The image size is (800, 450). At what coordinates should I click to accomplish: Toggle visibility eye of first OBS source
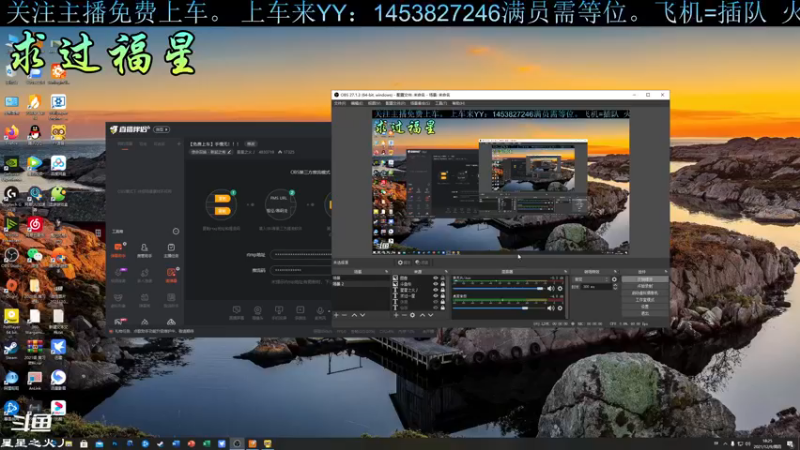coord(436,279)
